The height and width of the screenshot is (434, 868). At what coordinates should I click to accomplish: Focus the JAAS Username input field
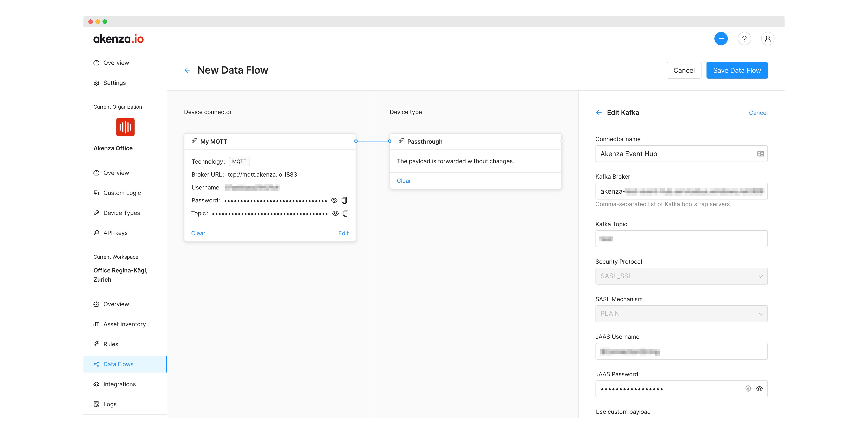point(681,351)
